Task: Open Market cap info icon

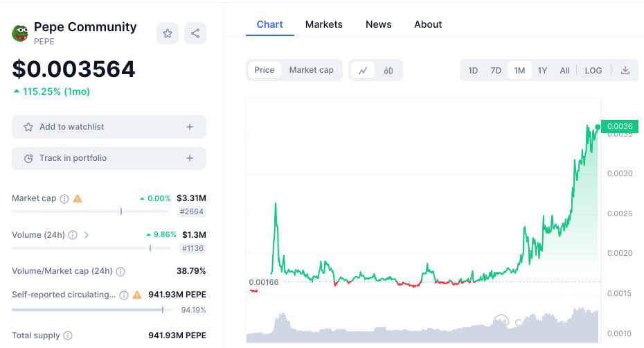Action: [64, 199]
